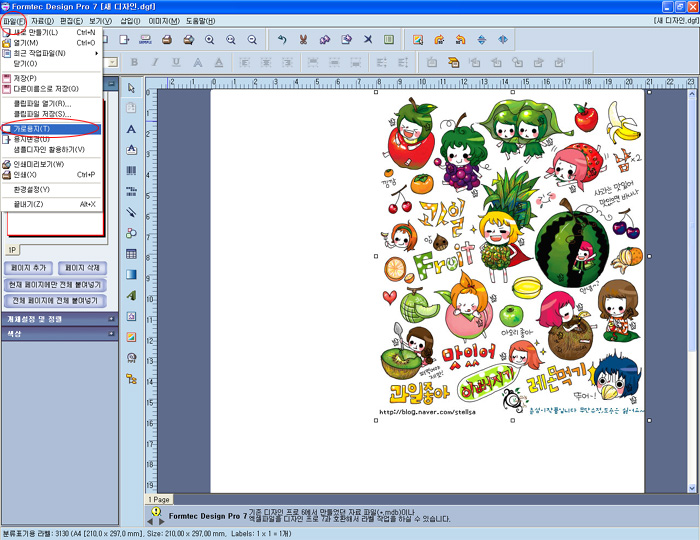
Task: Rotate image 90 degrees counterclockwise
Action: [460, 40]
